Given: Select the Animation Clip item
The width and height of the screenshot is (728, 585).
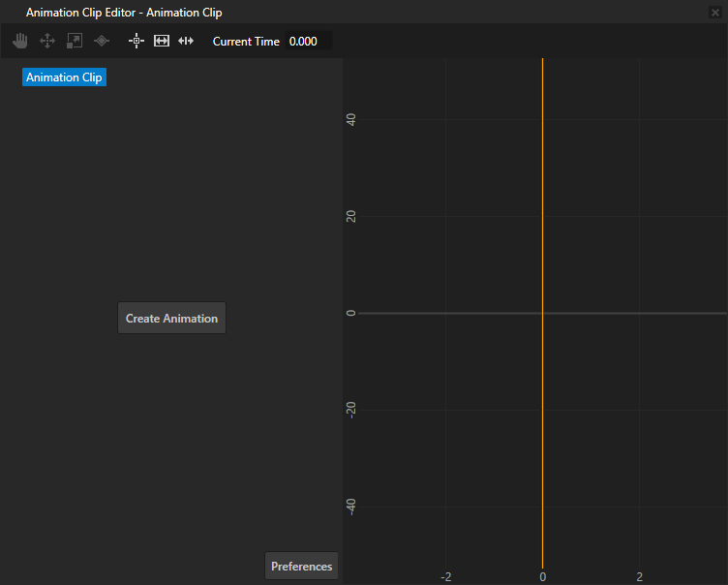Looking at the screenshot, I should [x=65, y=77].
